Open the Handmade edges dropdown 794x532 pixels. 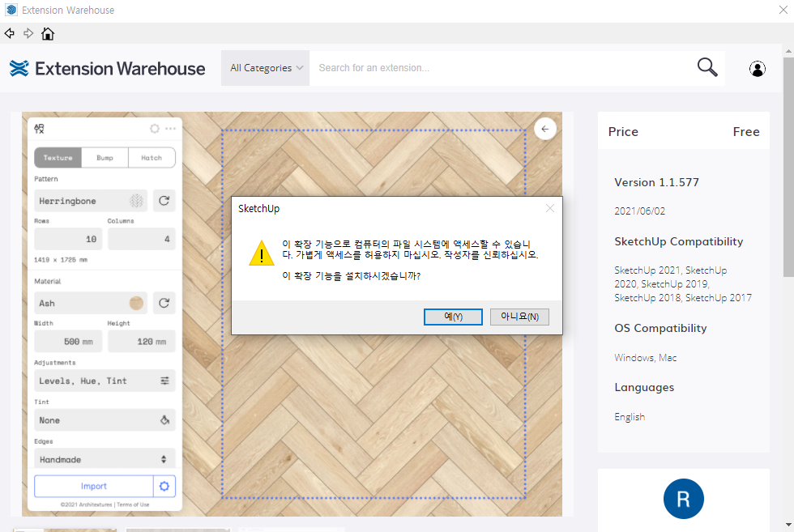pyautogui.click(x=105, y=458)
